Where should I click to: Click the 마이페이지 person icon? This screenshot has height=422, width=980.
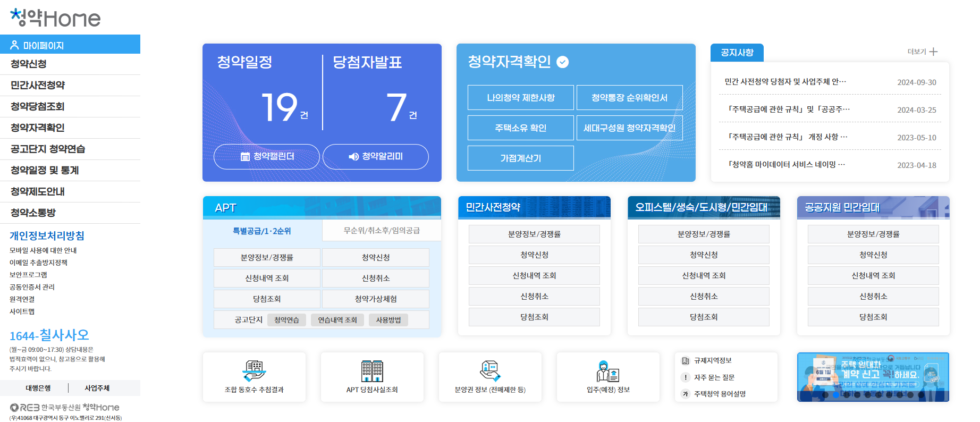[14, 45]
